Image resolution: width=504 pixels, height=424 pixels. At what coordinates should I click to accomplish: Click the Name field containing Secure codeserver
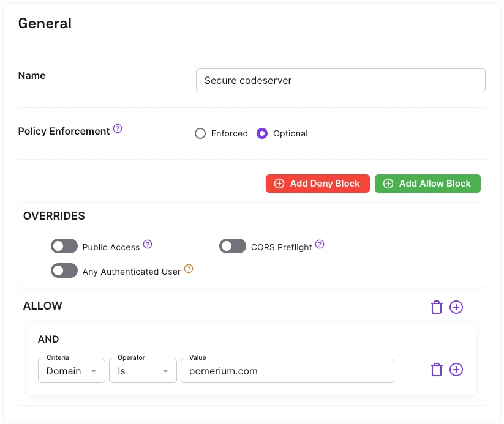[x=340, y=80]
